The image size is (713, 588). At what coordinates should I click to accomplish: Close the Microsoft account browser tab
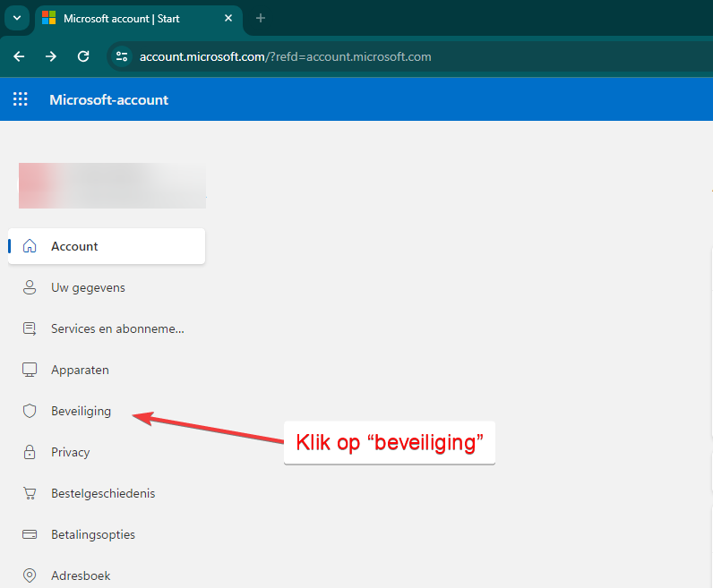click(x=228, y=18)
